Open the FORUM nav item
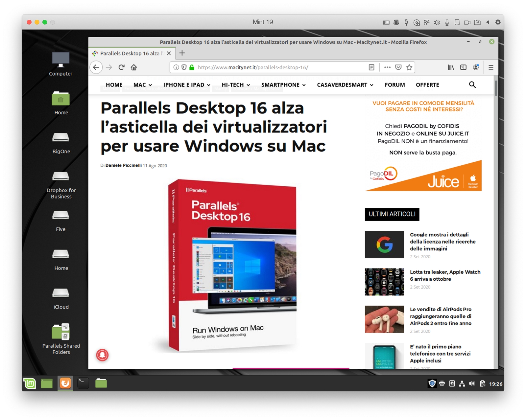Image resolution: width=526 pixels, height=420 pixels. click(394, 85)
